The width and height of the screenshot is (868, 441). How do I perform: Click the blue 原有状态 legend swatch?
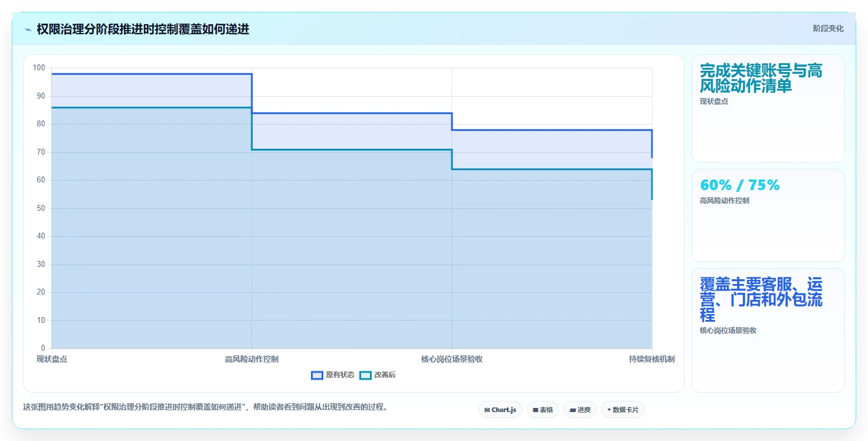coord(317,375)
